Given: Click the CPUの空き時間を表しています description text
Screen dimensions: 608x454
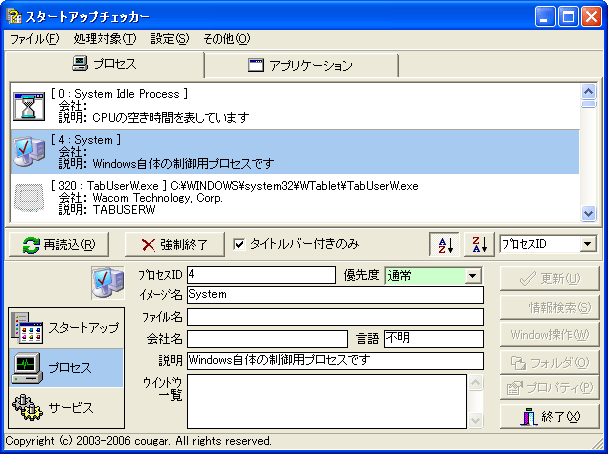Looking at the screenshot, I should [x=171, y=117].
